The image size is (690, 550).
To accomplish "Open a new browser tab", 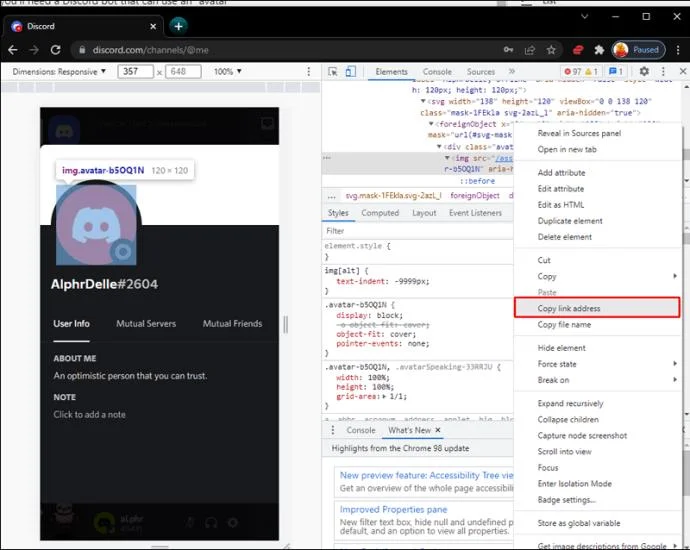I will 178,26.
